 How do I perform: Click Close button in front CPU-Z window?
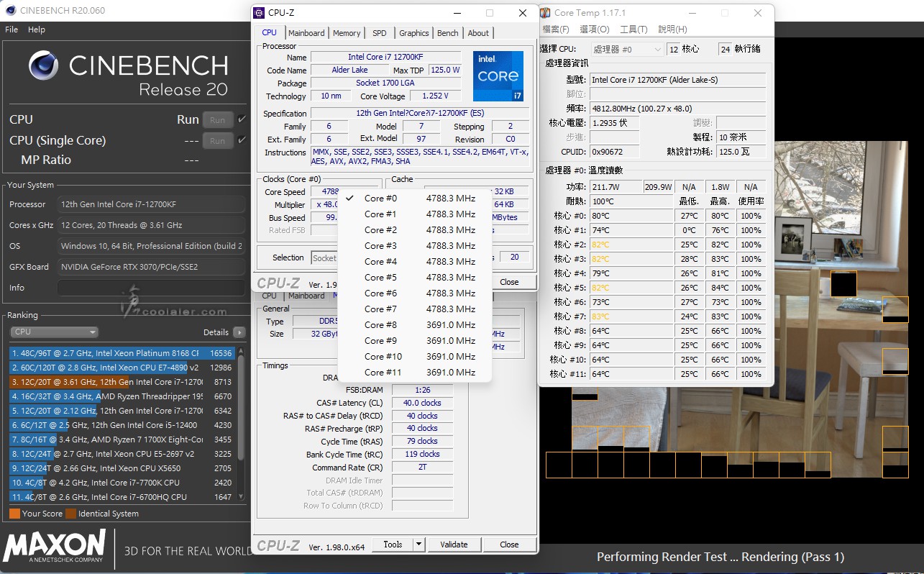tap(510, 282)
